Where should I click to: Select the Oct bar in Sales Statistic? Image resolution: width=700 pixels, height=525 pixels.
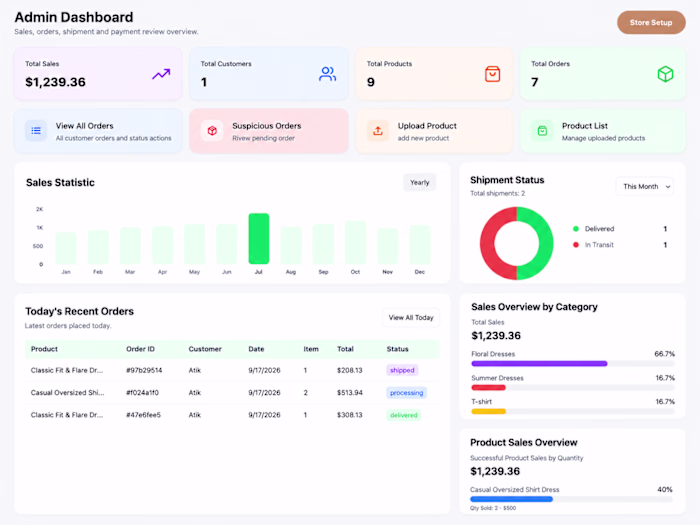[x=355, y=242]
